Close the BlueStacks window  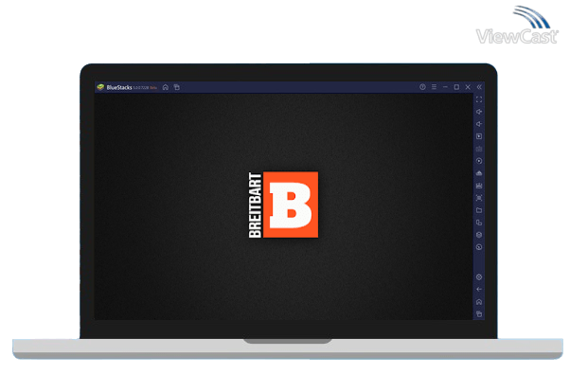coord(468,87)
